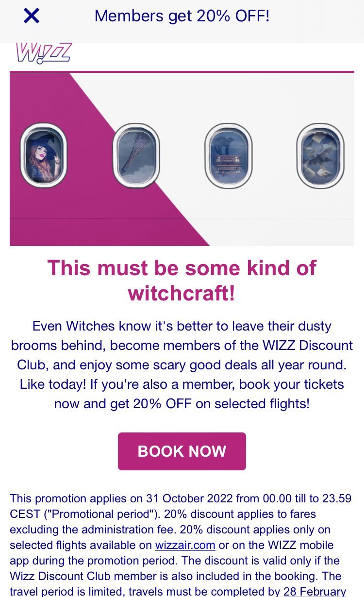Tap the magenta line under the logo
The image size is (364, 597).
coord(182,72)
